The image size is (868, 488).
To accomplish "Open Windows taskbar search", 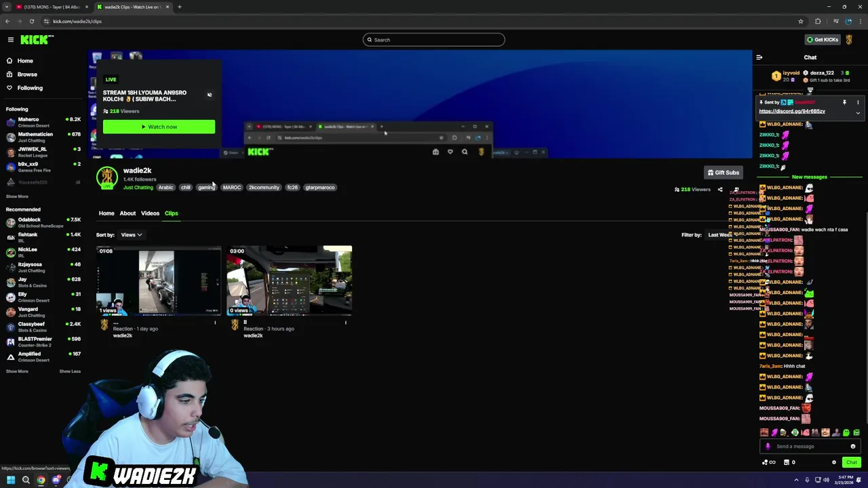I will [x=26, y=480].
